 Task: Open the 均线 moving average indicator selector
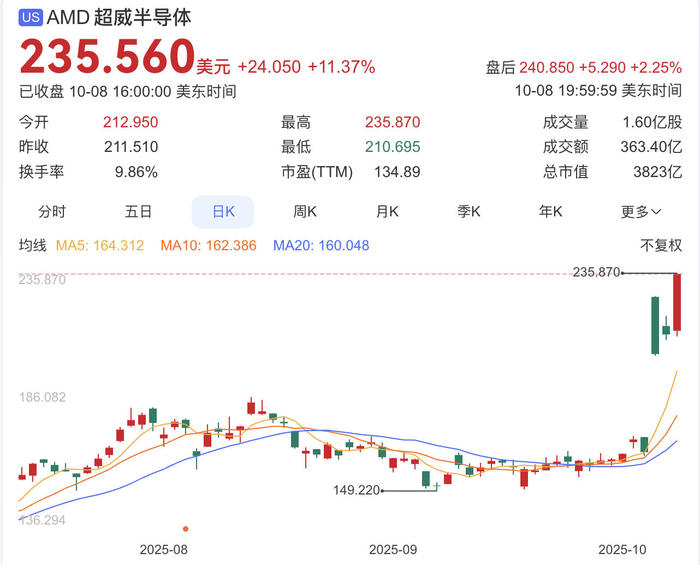click(x=33, y=246)
